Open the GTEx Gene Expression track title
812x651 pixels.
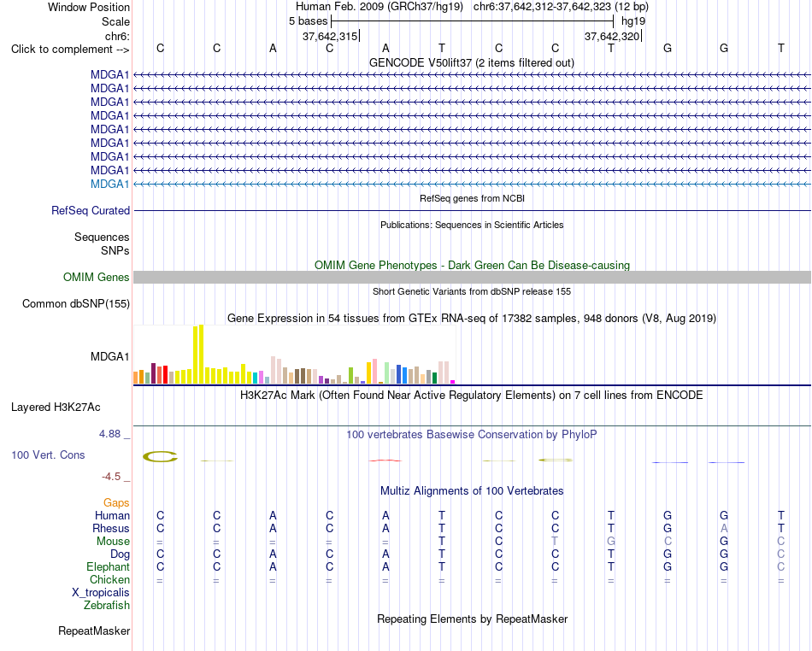pyautogui.click(x=472, y=319)
